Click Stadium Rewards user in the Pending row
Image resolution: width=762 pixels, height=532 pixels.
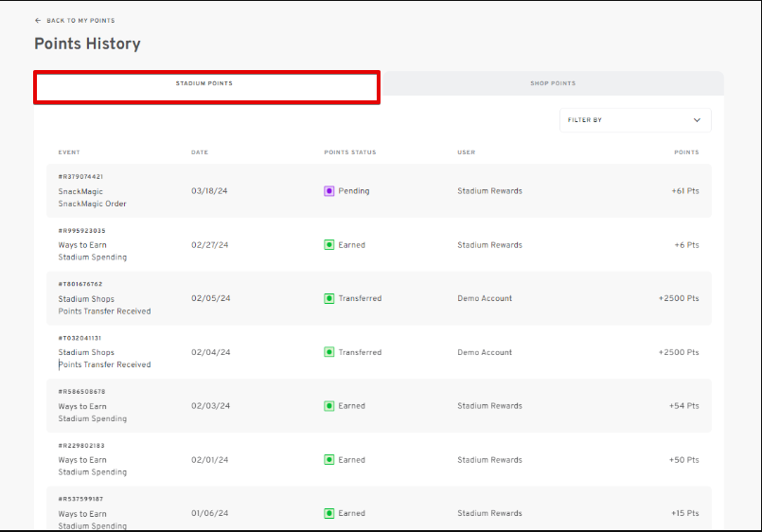490,191
